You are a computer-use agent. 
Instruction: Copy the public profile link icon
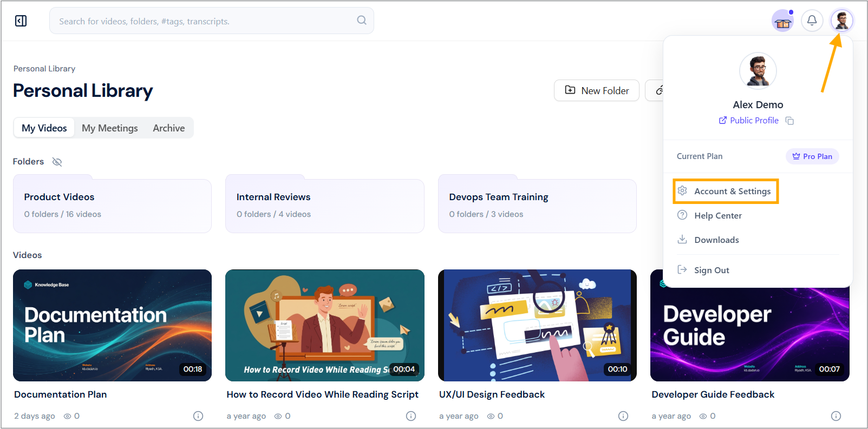[x=789, y=121]
